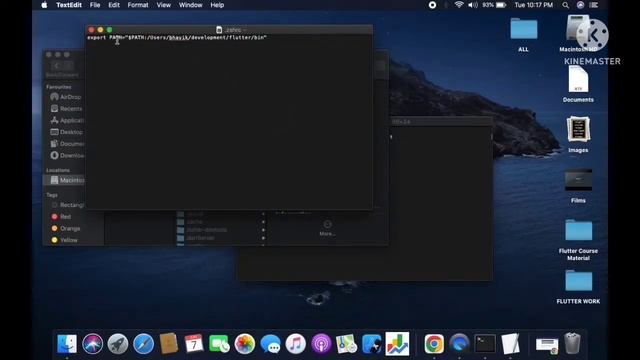
Task: Click the Wi-Fi status icon
Action: [459, 5]
